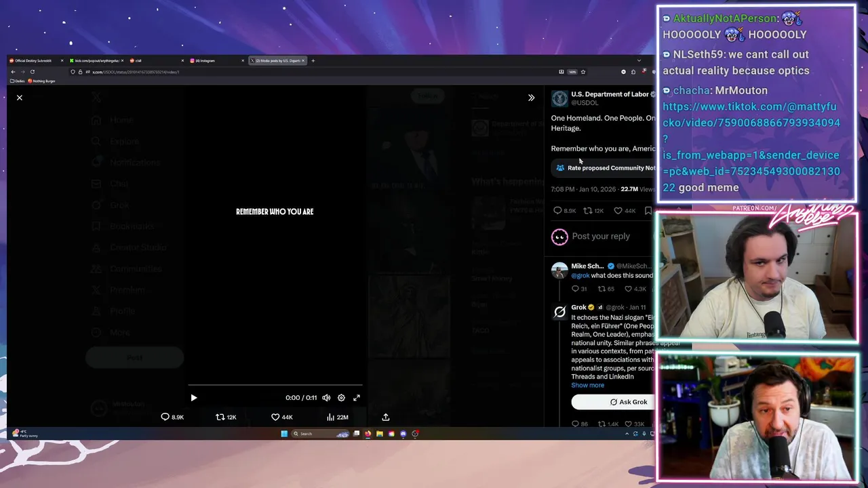Bookmark this page star icon
Viewport: 868px width, 488px height.
tap(583, 72)
